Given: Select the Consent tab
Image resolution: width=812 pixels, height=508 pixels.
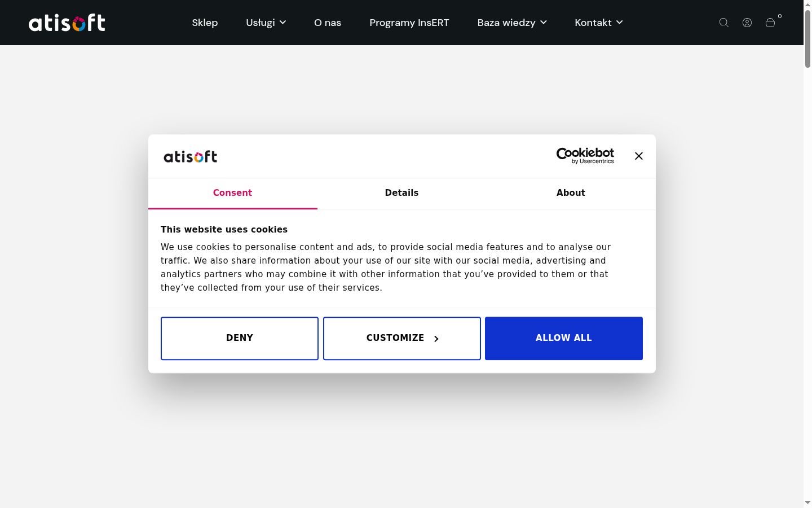Looking at the screenshot, I should point(232,193).
